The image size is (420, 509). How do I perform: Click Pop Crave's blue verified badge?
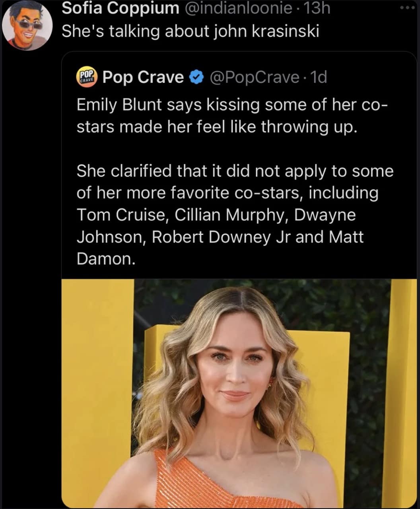(196, 77)
